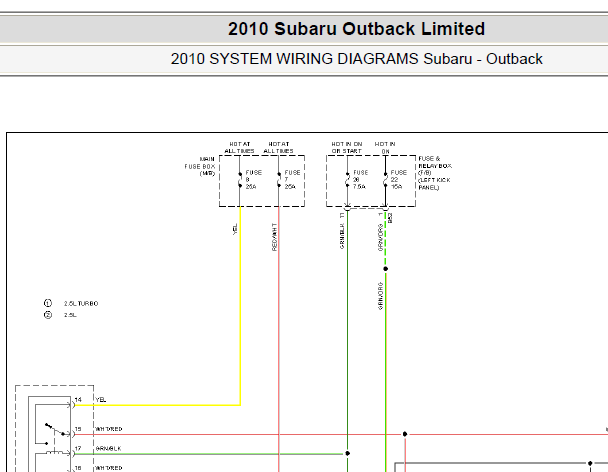Click the 'FUSE 7 25A' label
This screenshot has width=608, height=472.
[292, 180]
